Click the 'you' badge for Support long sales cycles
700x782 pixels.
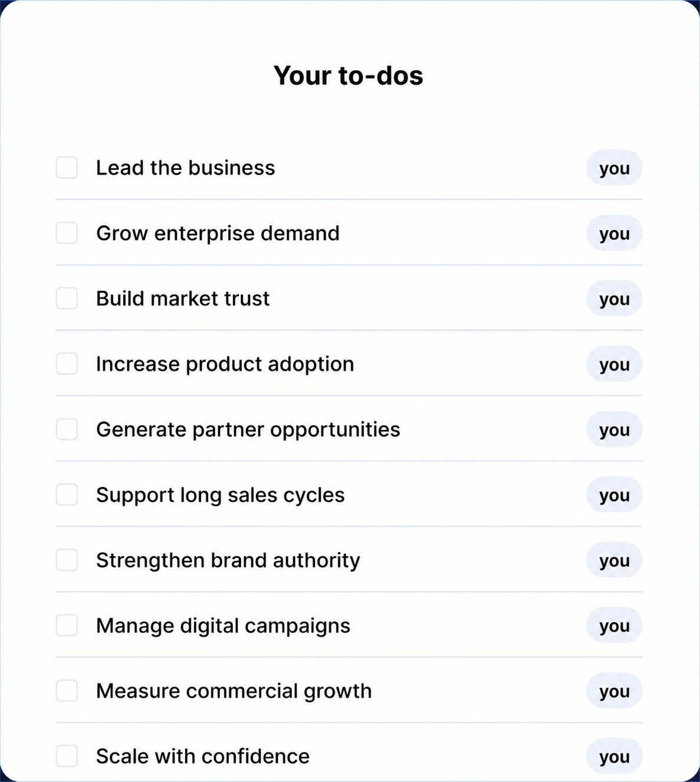pyautogui.click(x=614, y=495)
